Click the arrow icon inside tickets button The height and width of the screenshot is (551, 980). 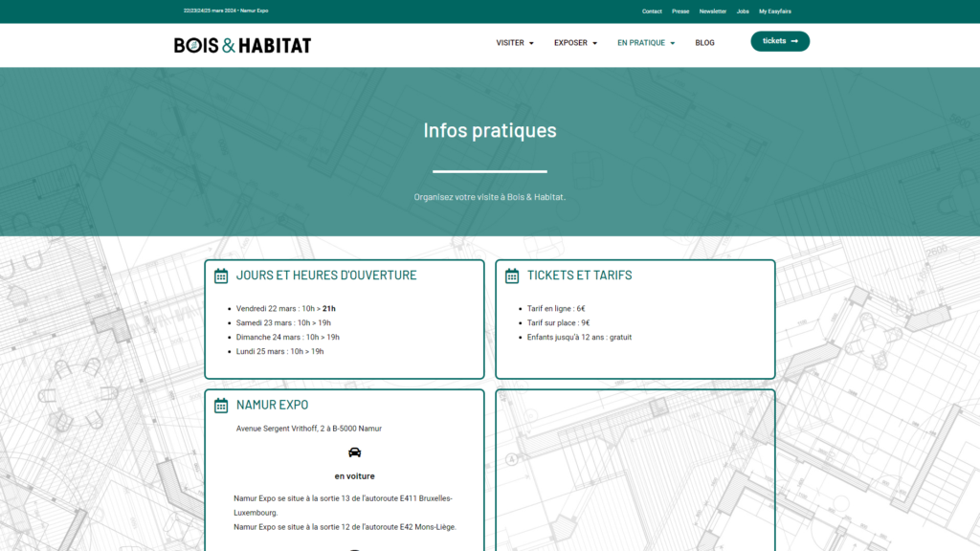coord(794,41)
